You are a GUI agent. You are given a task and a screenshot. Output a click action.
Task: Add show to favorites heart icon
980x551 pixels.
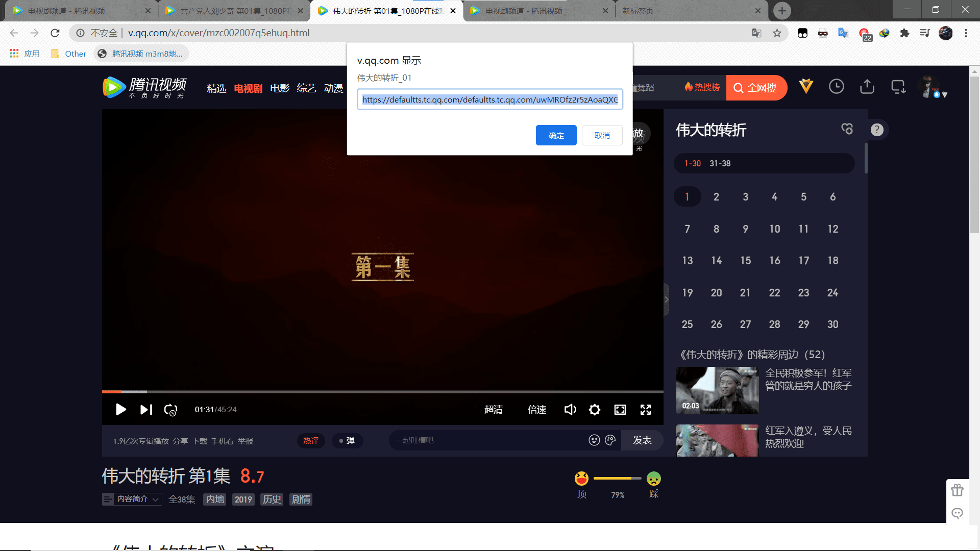tap(847, 129)
